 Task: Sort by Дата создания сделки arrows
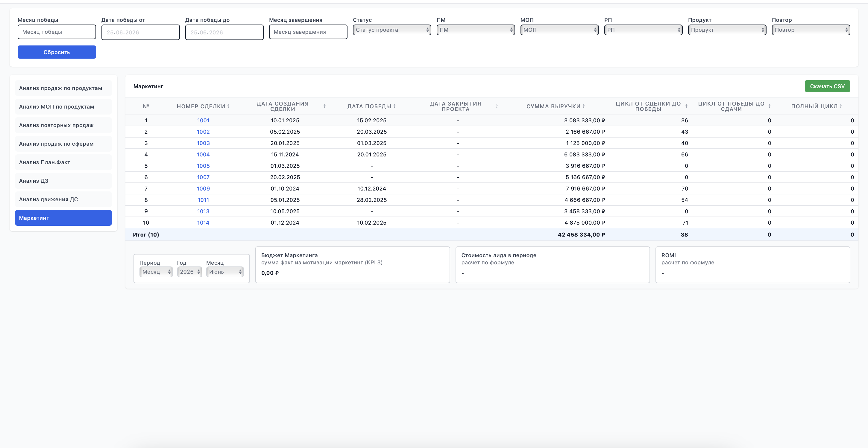pyautogui.click(x=324, y=106)
